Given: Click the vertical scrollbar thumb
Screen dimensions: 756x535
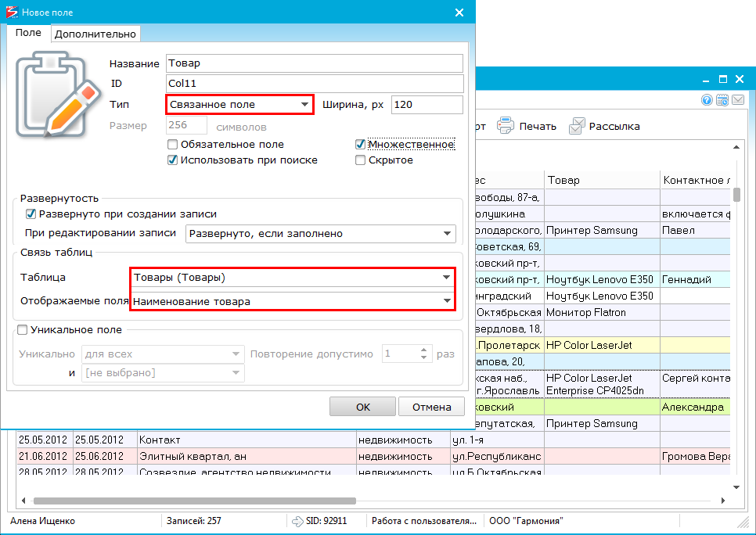Looking at the screenshot, I should coord(736,195).
